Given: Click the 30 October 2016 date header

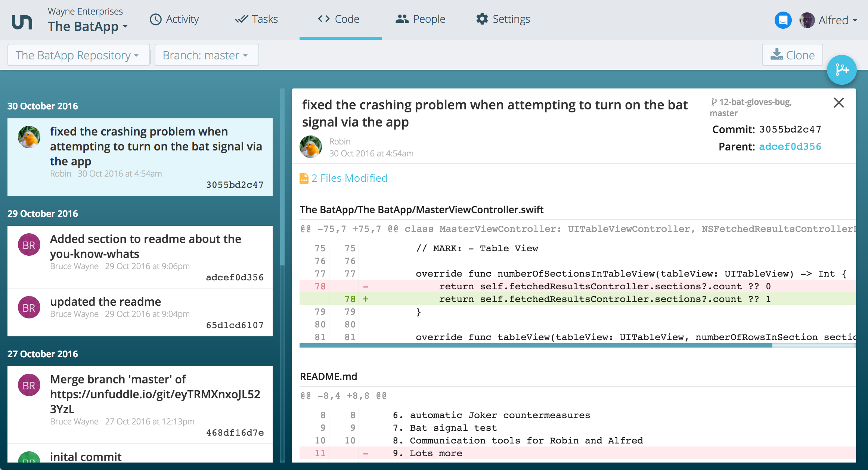Looking at the screenshot, I should [x=43, y=106].
